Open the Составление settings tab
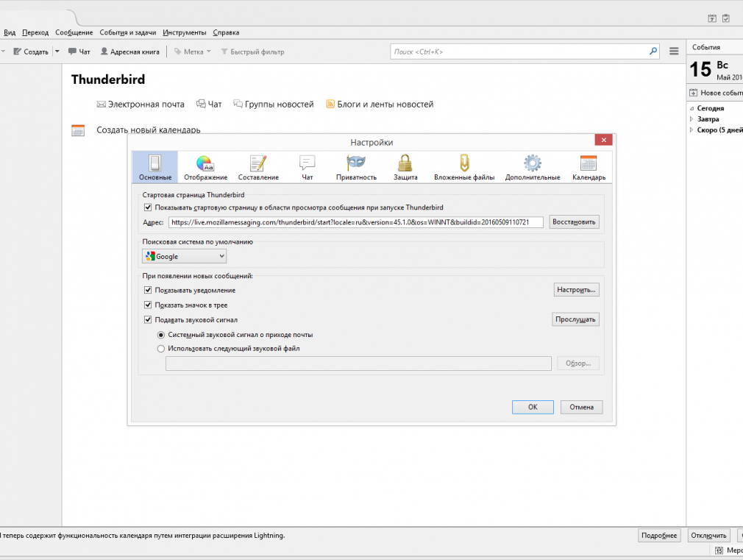This screenshot has width=743, height=560. pyautogui.click(x=258, y=167)
